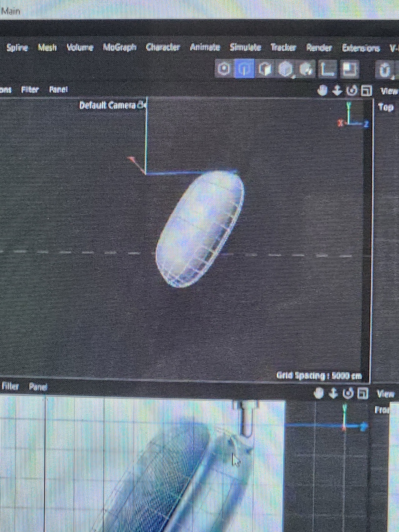Open the Spline menu

17,47
